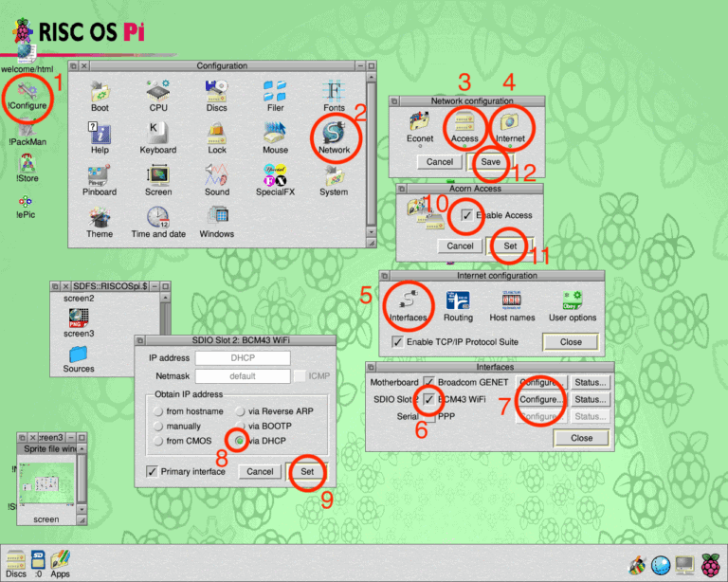Open Sources folder in SDFS filer window
This screenshot has height=582, width=728.
coord(79,359)
